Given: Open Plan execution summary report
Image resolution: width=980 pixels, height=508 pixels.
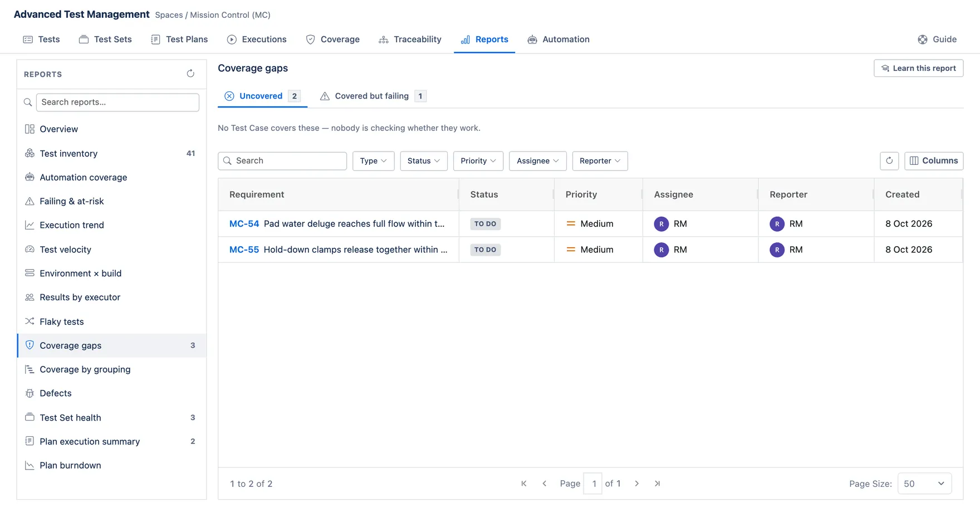Looking at the screenshot, I should [111, 442].
